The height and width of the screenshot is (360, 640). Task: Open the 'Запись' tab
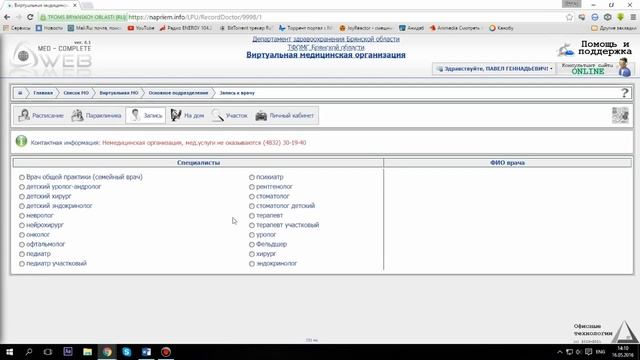coord(146,116)
